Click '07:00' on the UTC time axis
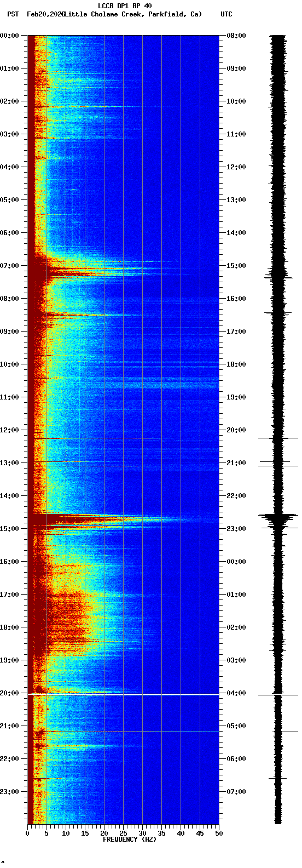Viewport: 302px width, 868px height. point(236,792)
